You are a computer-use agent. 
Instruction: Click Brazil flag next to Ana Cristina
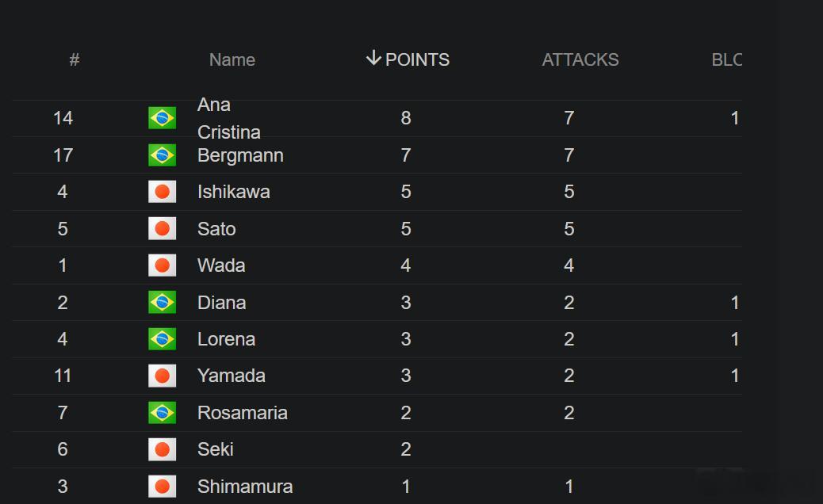tap(163, 118)
